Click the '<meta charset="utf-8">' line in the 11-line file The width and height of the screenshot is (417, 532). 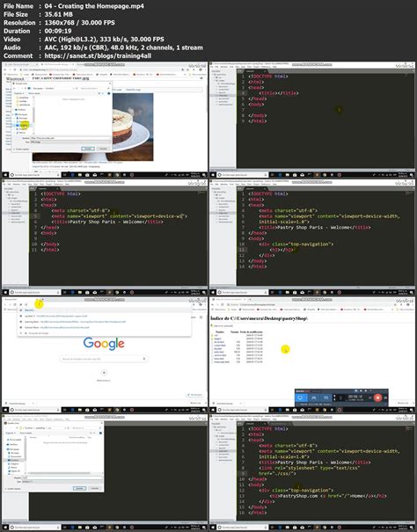[x=80, y=210]
